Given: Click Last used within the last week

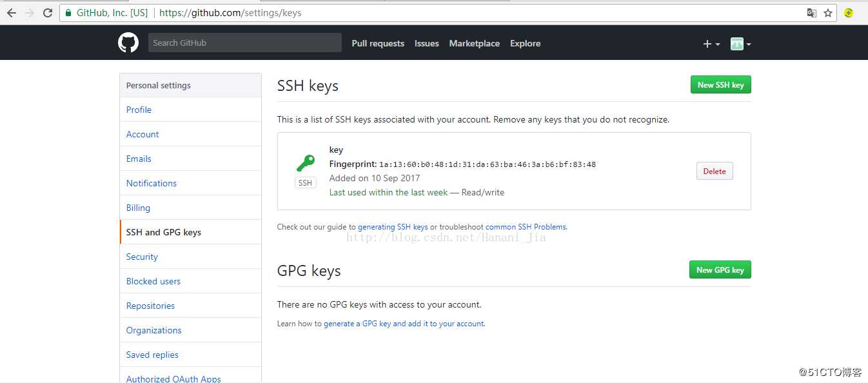Looking at the screenshot, I should pos(388,192).
